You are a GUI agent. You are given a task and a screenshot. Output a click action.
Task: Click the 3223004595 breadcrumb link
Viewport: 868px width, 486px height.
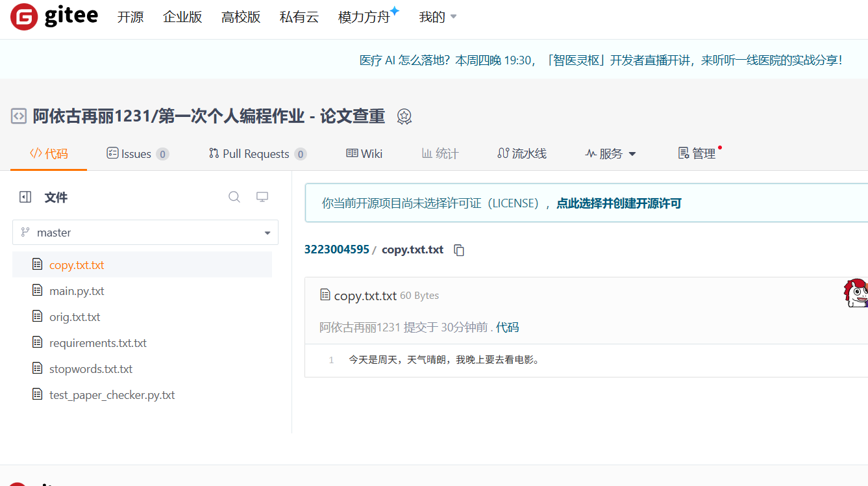(336, 249)
